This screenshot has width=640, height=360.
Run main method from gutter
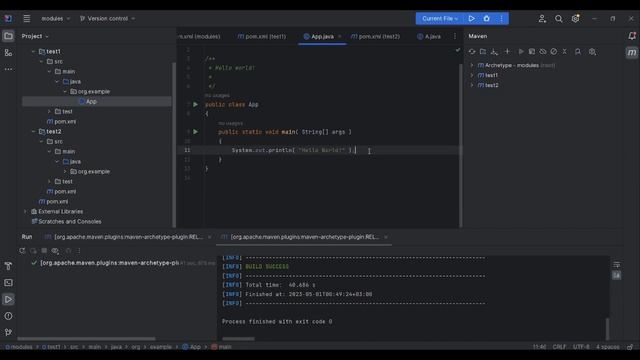(x=196, y=132)
